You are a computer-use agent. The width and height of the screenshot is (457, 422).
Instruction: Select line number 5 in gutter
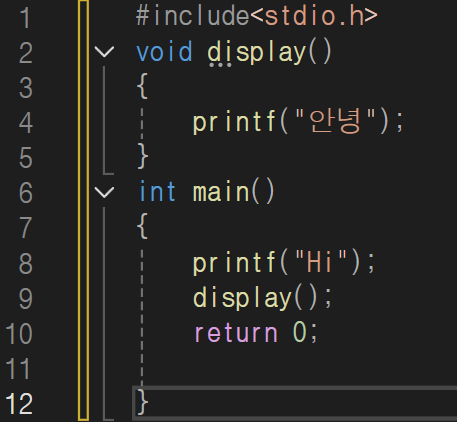(26, 158)
